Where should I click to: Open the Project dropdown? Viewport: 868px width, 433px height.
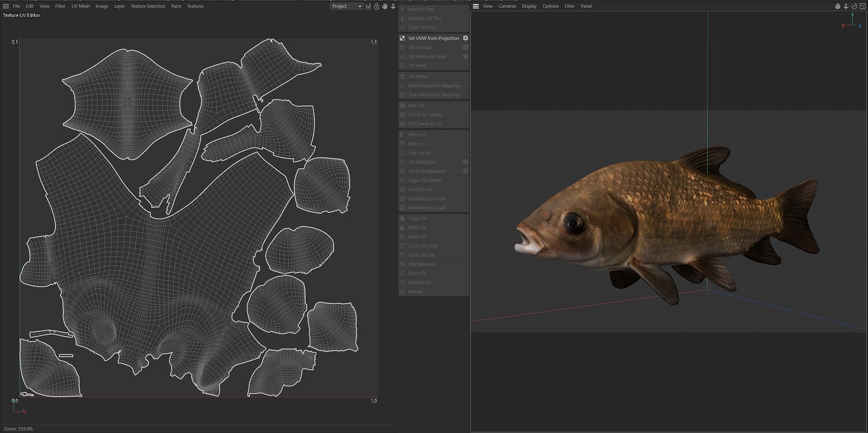[347, 6]
